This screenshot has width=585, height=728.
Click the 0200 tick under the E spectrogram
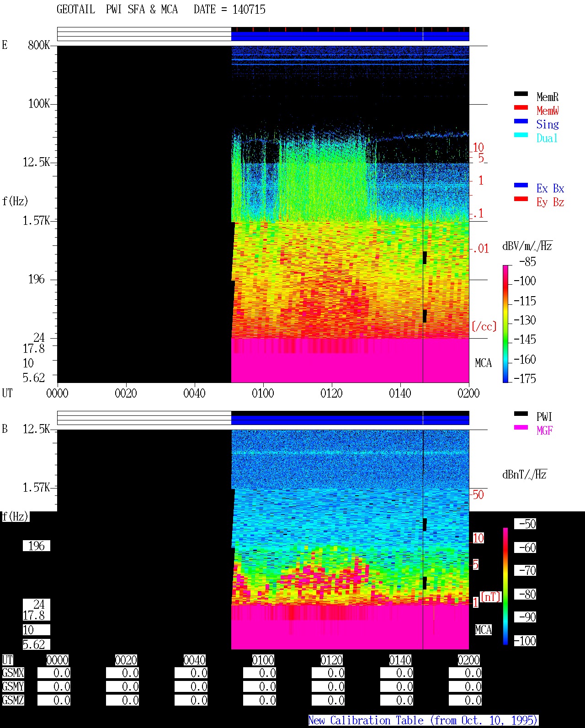point(468,393)
